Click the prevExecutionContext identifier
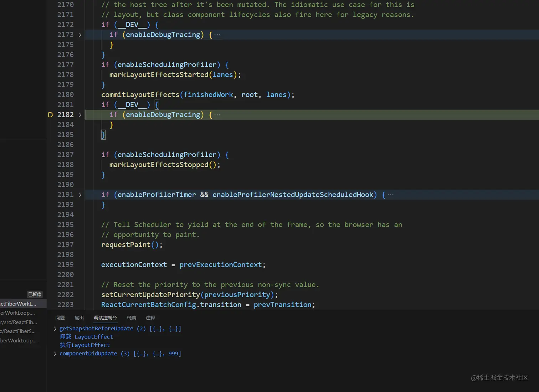This screenshot has height=392, width=539. click(221, 265)
